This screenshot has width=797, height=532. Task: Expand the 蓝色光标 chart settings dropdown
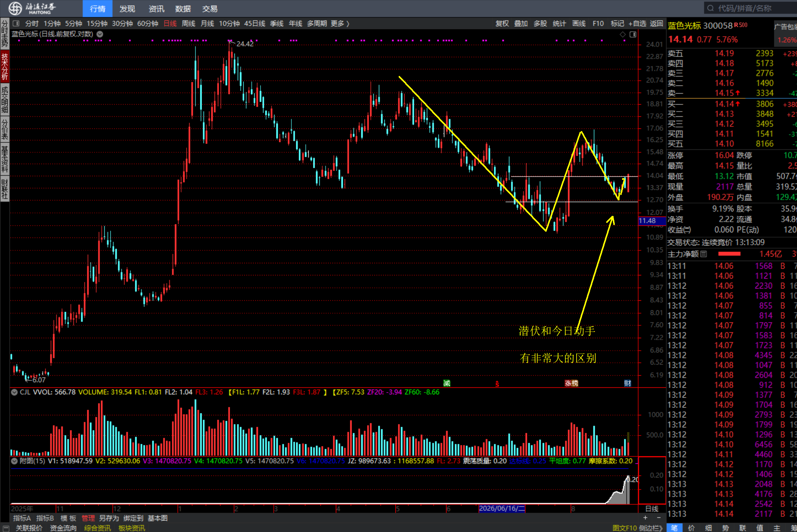(x=100, y=34)
